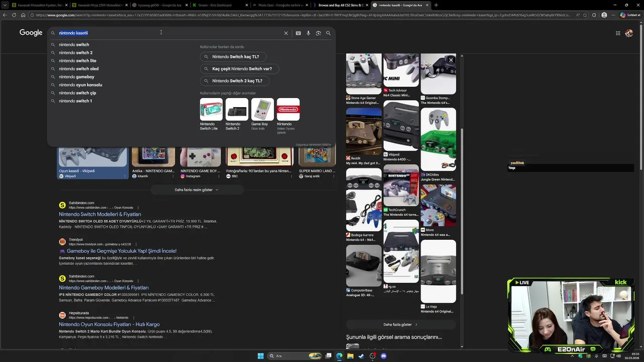Open options menu for Hepsiburada result
This screenshot has width=644, height=362.
[133, 318]
